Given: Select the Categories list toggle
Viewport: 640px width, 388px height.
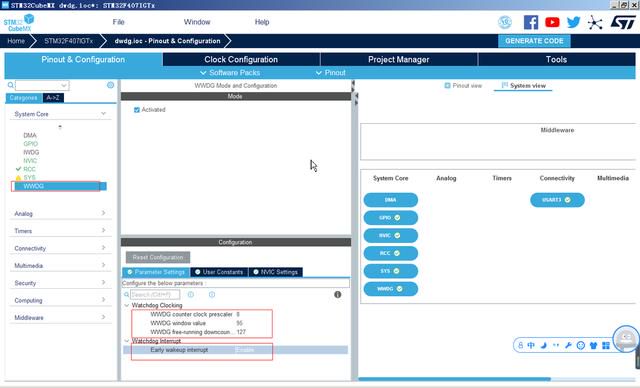Looking at the screenshot, I should click(x=23, y=98).
